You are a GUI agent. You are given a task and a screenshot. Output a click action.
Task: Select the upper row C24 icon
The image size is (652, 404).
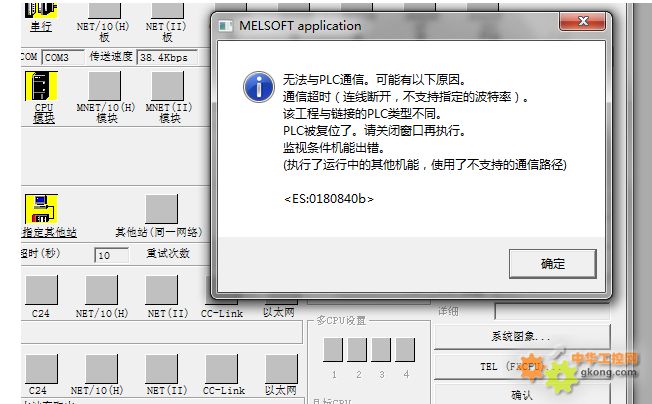pyautogui.click(x=42, y=290)
